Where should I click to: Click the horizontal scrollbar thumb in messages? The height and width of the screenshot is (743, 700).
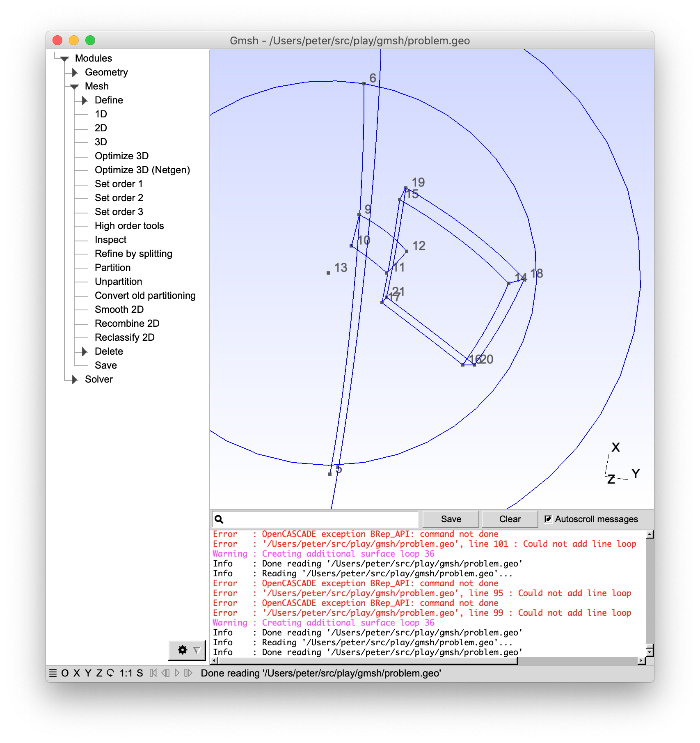(368, 660)
